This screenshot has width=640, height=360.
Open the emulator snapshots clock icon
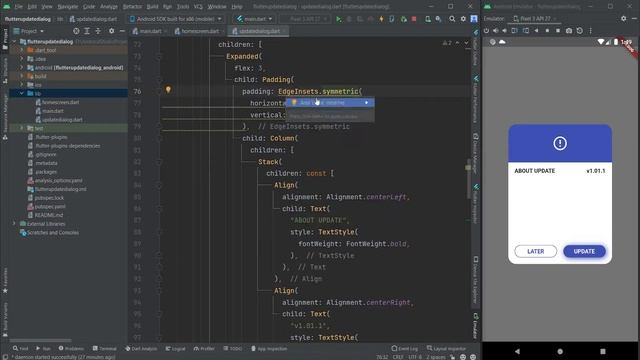(x=580, y=31)
